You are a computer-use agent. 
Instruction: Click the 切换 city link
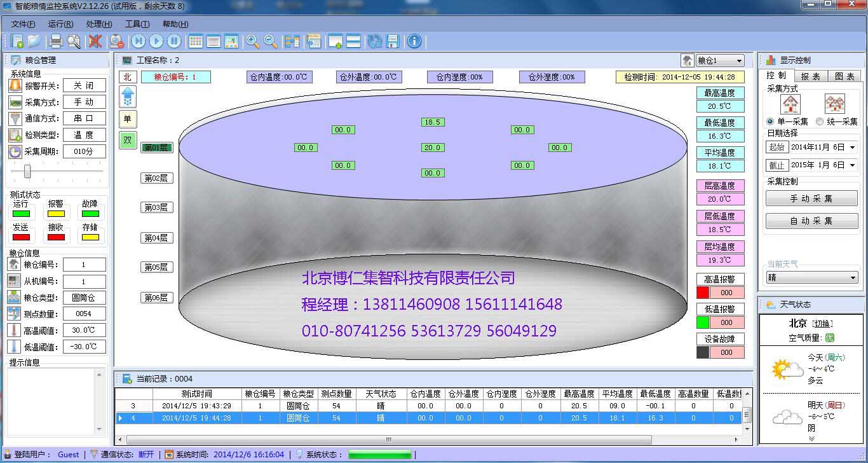click(x=822, y=324)
